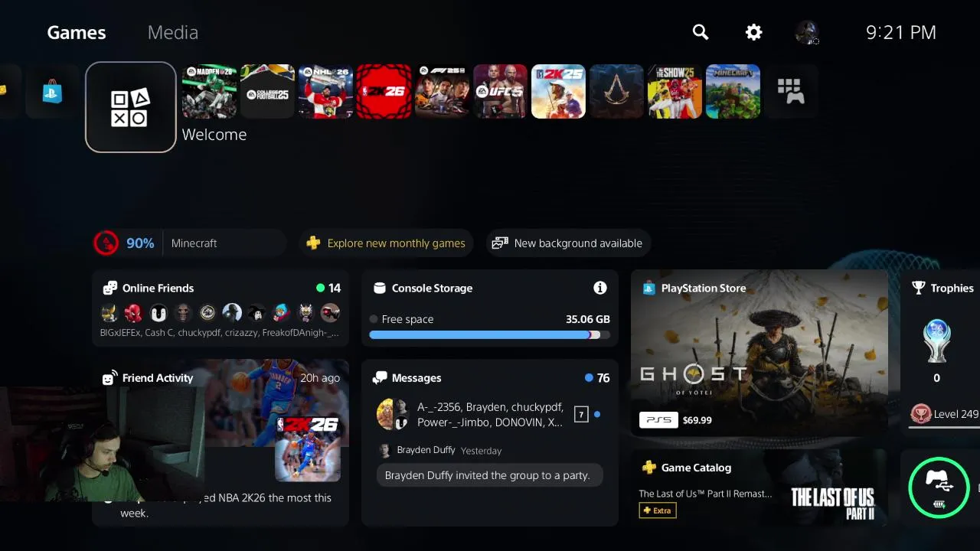Screen dimensions: 980x551
Task: Launch Madden NFL 26 game tile
Action: point(210,91)
